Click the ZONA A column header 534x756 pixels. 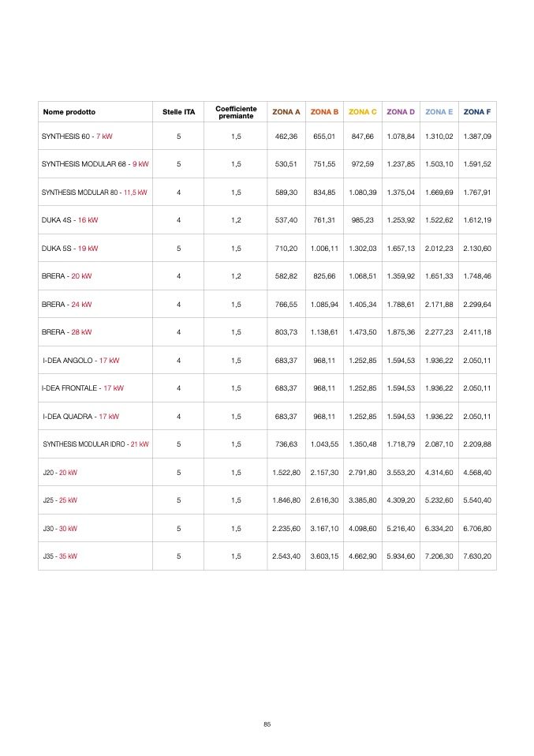click(286, 112)
